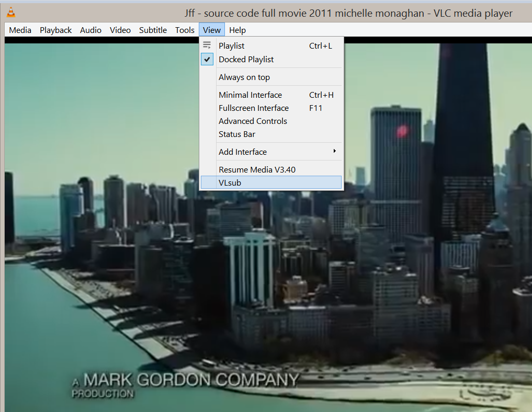The width and height of the screenshot is (532, 412).
Task: Open the Video menu
Action: point(120,30)
